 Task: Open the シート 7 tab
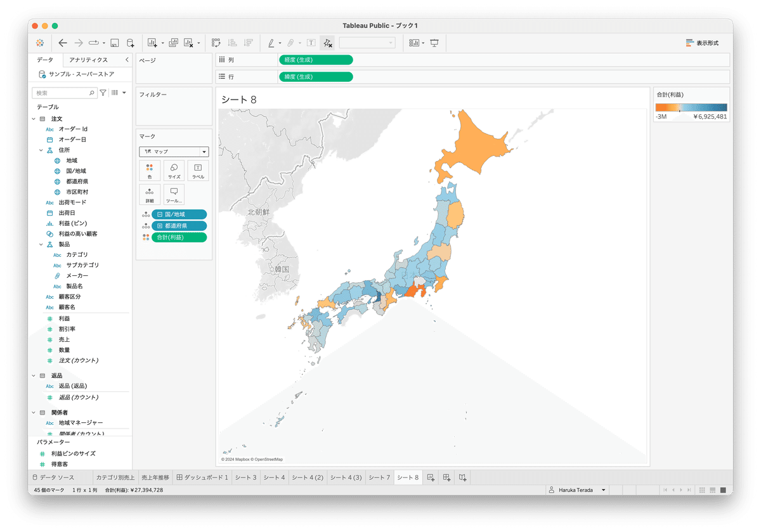click(379, 477)
